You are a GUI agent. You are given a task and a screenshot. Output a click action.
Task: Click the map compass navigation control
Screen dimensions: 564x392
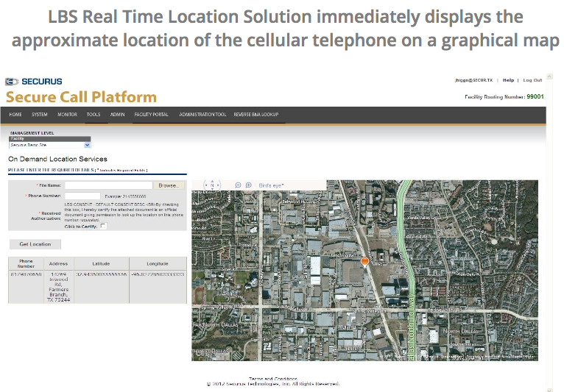coord(213,185)
